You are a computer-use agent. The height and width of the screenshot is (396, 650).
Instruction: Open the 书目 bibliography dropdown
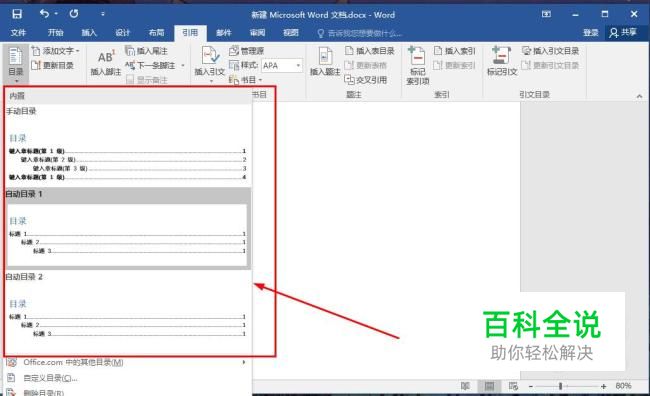point(246,80)
